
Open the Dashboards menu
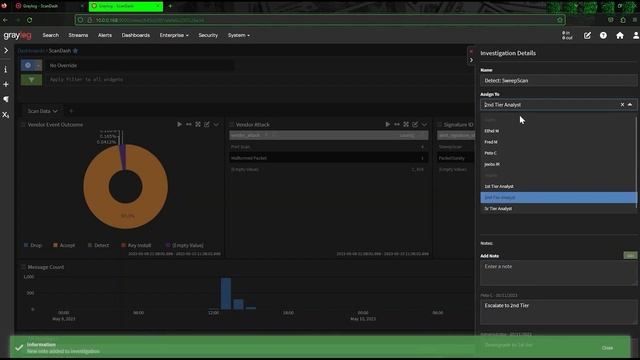point(136,35)
